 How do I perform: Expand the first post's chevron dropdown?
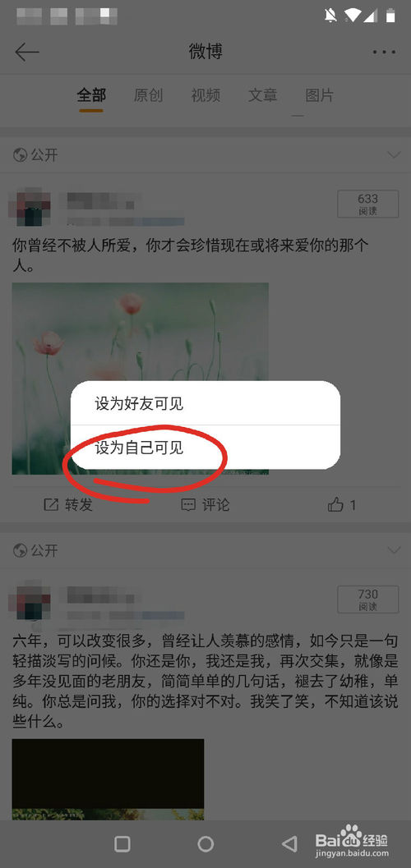[x=394, y=155]
